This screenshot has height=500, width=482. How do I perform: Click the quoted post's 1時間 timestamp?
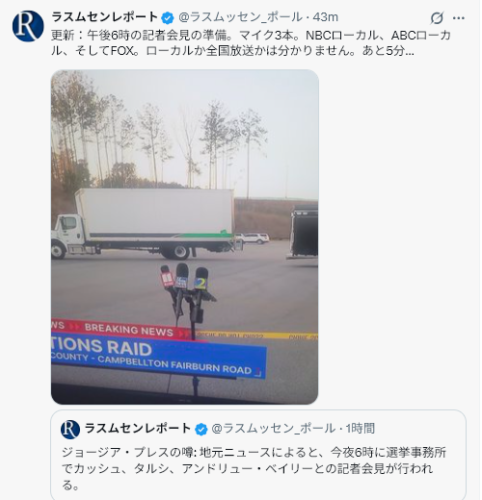tap(360, 429)
